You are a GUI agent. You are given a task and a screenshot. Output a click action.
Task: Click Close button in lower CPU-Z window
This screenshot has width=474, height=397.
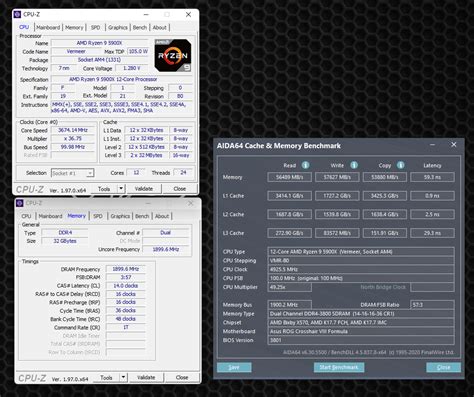(182, 377)
